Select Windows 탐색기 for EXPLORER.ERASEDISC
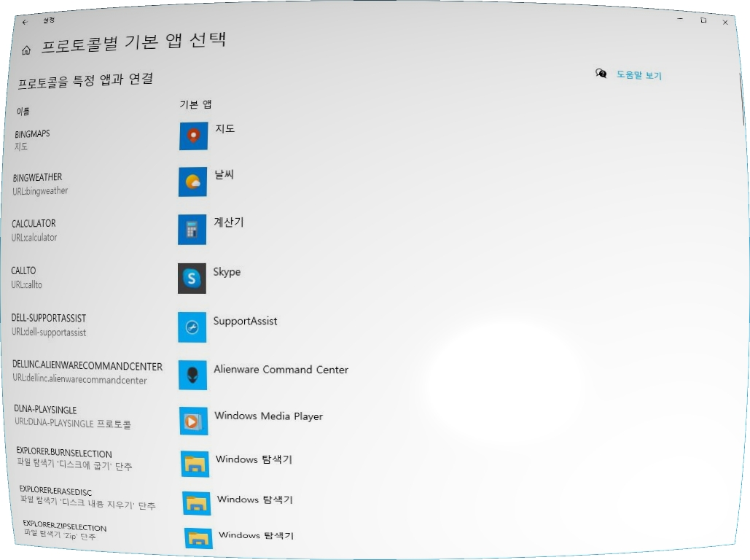Screen dimensions: 750x560 coord(255,499)
